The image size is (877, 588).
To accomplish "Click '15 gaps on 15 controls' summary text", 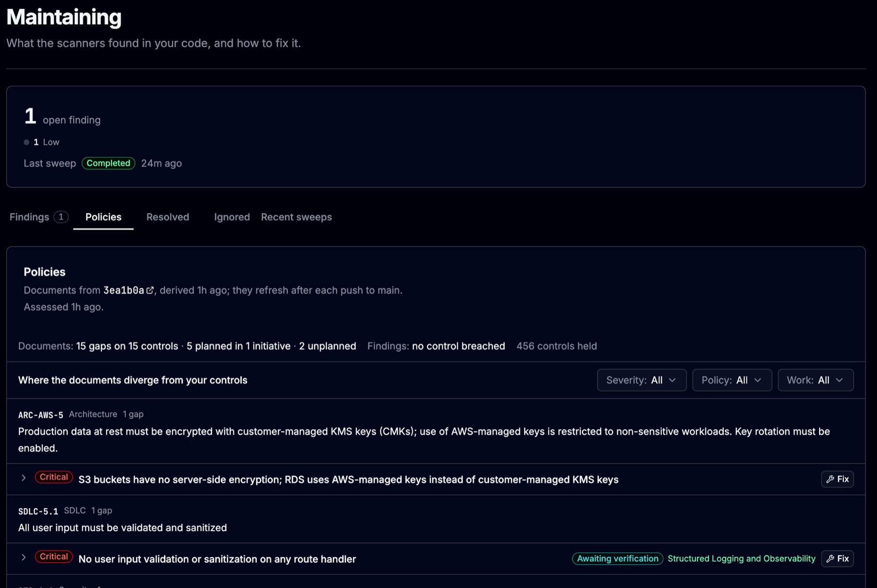I will (127, 346).
